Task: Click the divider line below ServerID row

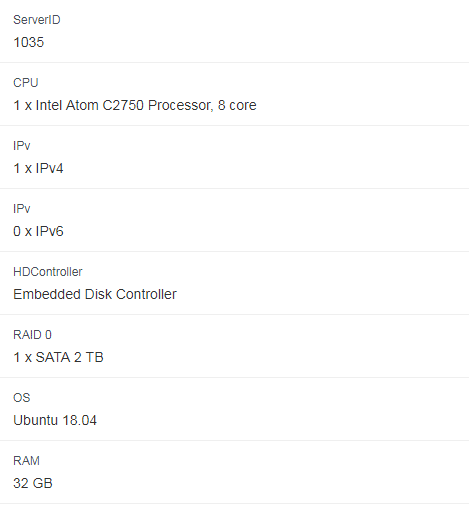Action: tap(234, 62)
